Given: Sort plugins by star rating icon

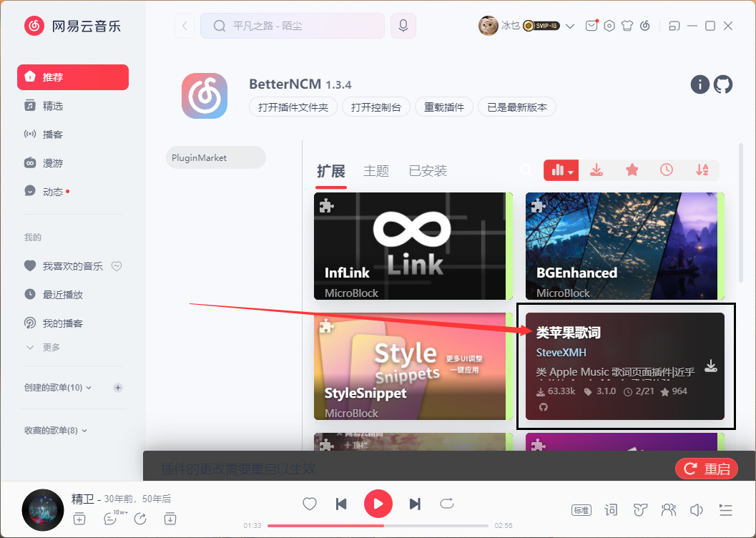Looking at the screenshot, I should 632,170.
